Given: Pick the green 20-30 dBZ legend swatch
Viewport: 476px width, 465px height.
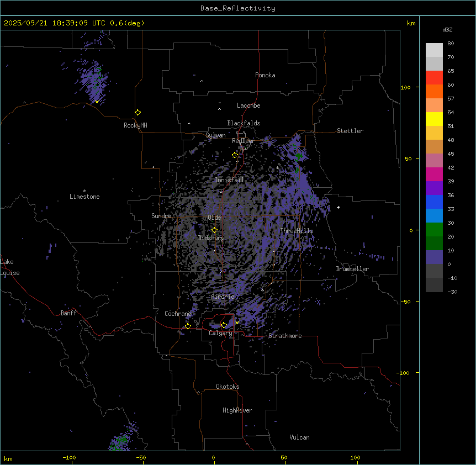Looking at the screenshot, I should click(434, 229).
